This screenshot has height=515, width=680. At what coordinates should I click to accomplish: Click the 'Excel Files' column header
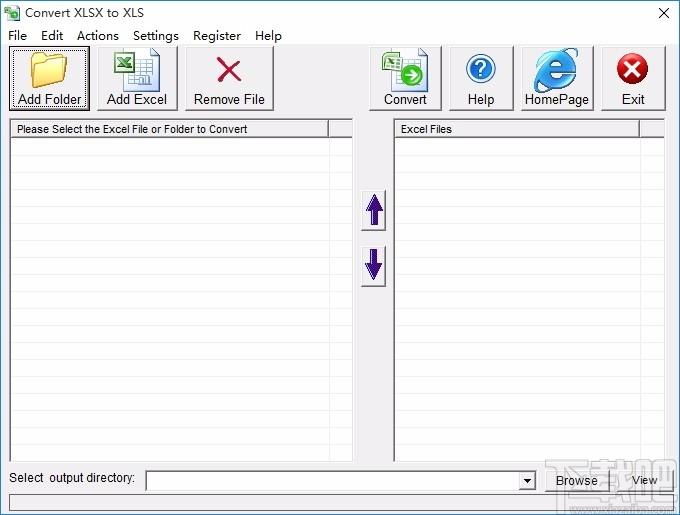[517, 129]
